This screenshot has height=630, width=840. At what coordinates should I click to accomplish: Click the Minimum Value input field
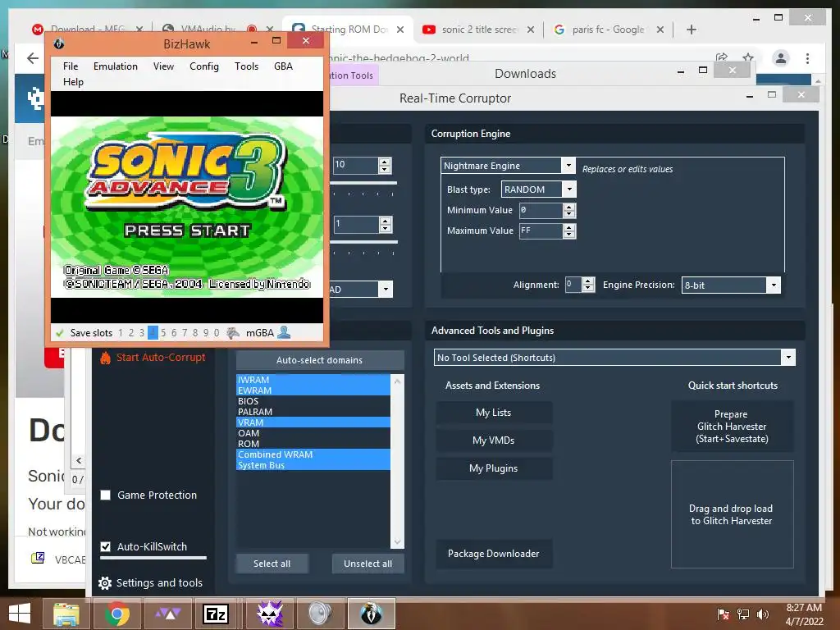click(541, 210)
